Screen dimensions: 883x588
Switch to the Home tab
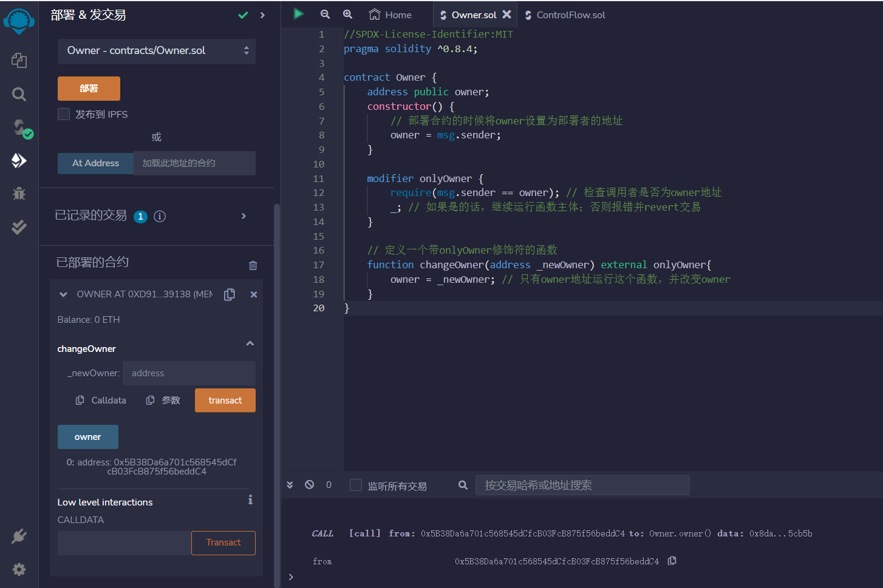tap(390, 14)
